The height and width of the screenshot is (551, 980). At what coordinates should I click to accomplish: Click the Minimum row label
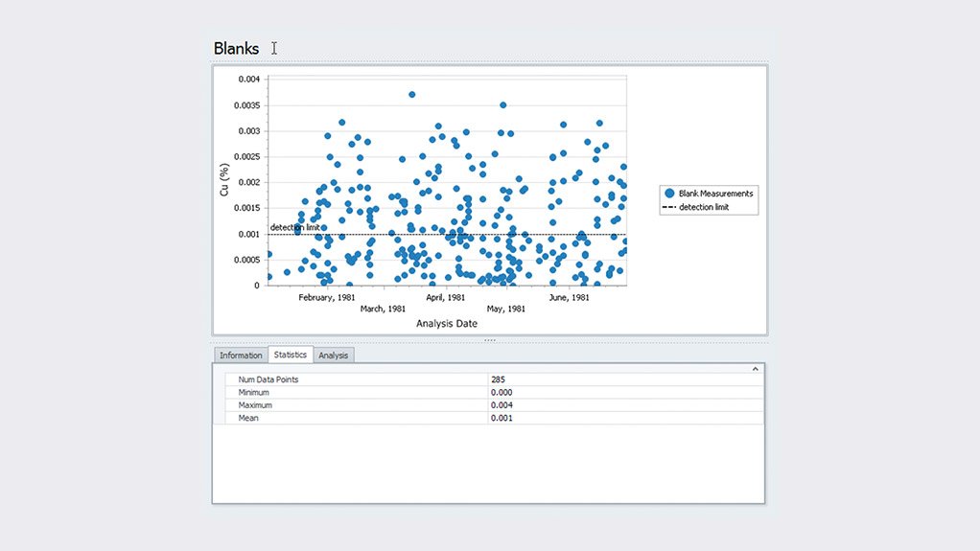[253, 392]
